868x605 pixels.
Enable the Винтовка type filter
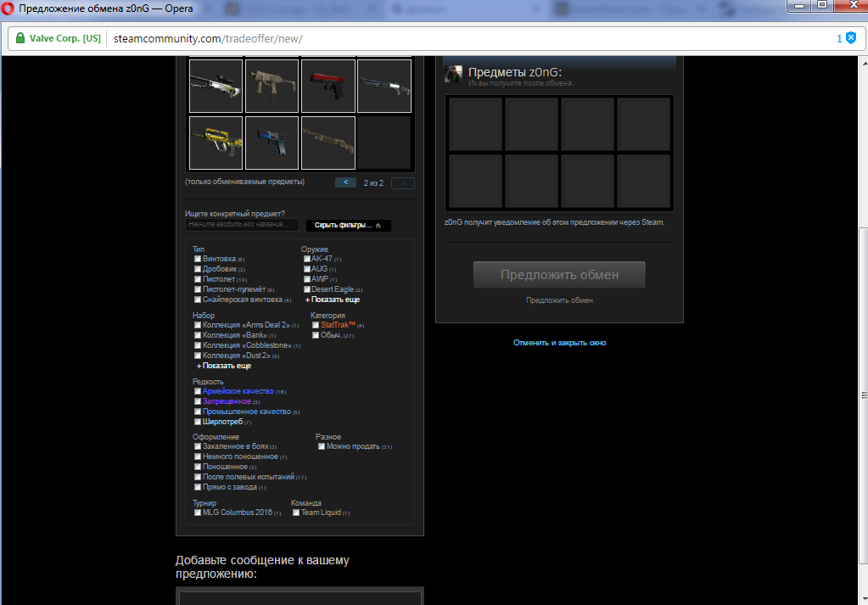[x=197, y=259]
